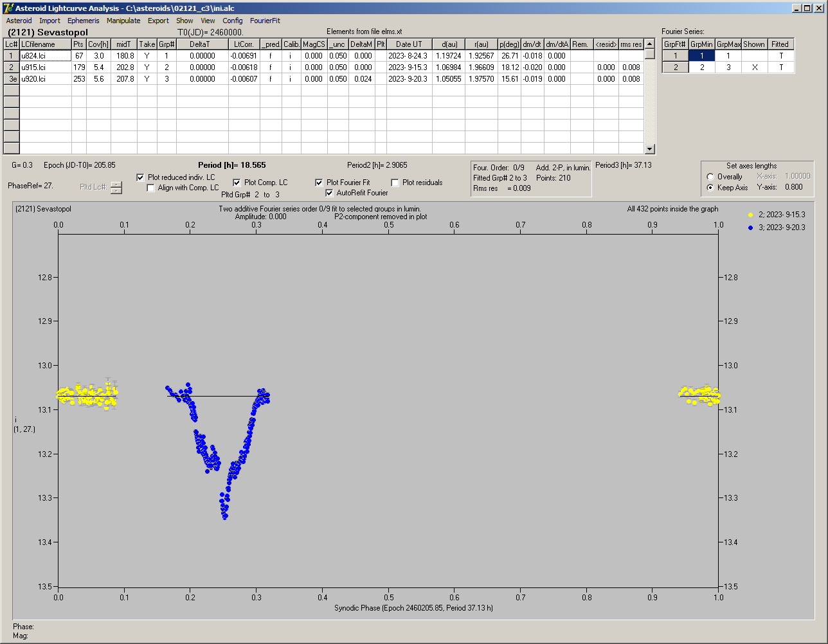Image resolution: width=828 pixels, height=644 pixels.
Task: Toggle AutoRefit Fourier checkbox
Action: coord(329,193)
